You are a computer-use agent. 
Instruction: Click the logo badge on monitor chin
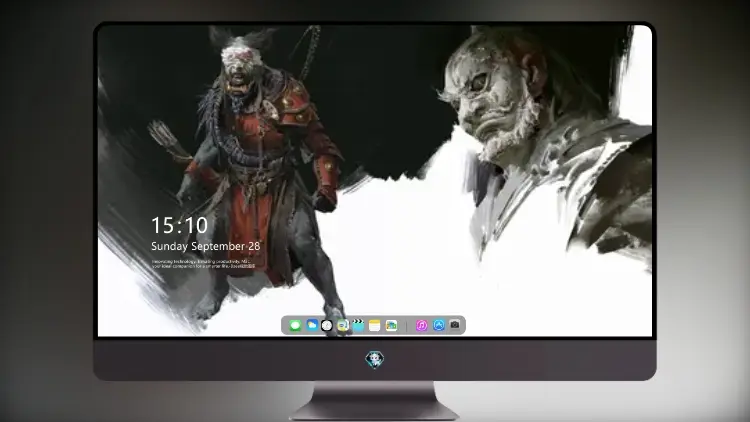pyautogui.click(x=375, y=359)
